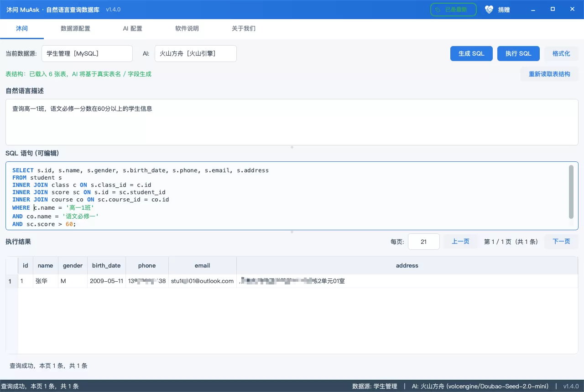Select the address cell ending in 2单元01室

[x=407, y=281]
